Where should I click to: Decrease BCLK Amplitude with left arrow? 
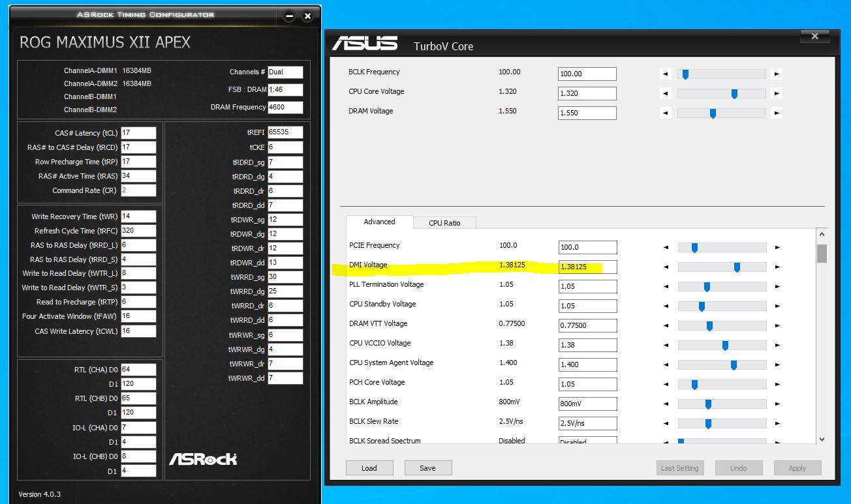666,404
